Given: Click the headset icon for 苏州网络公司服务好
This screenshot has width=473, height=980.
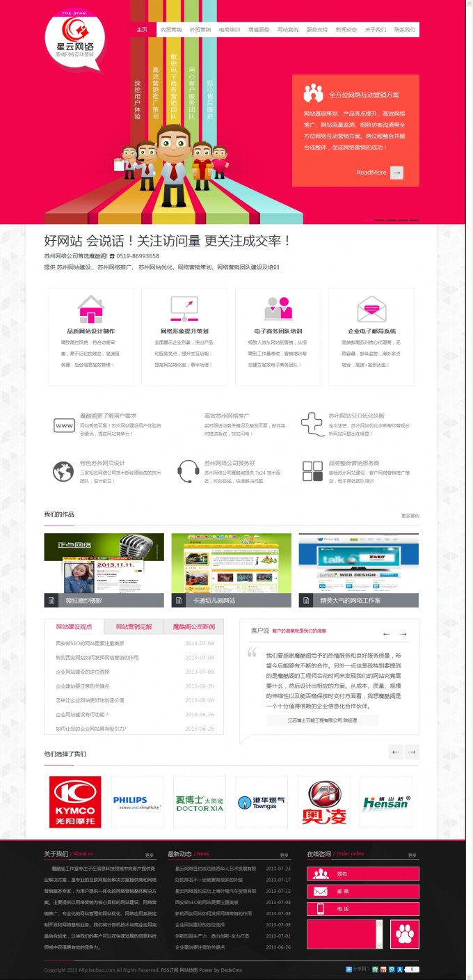Looking at the screenshot, I should click(188, 471).
